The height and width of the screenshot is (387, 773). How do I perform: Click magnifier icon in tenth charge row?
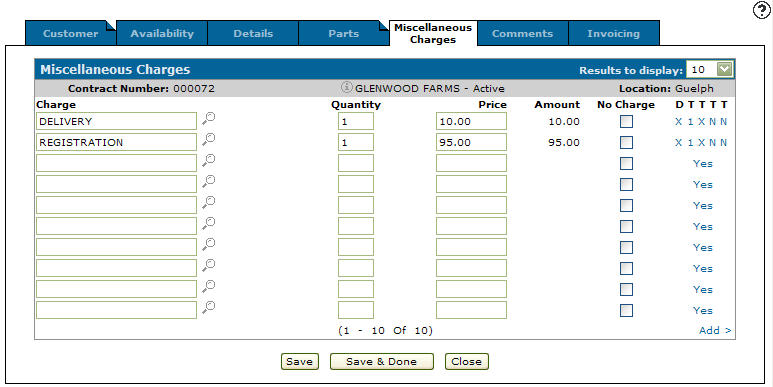click(x=209, y=308)
